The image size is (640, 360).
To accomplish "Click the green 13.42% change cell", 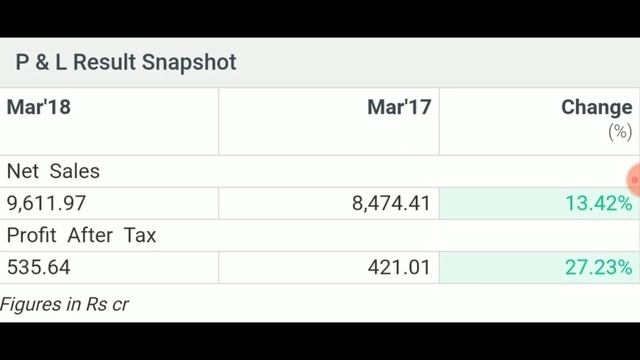I will tap(539, 203).
